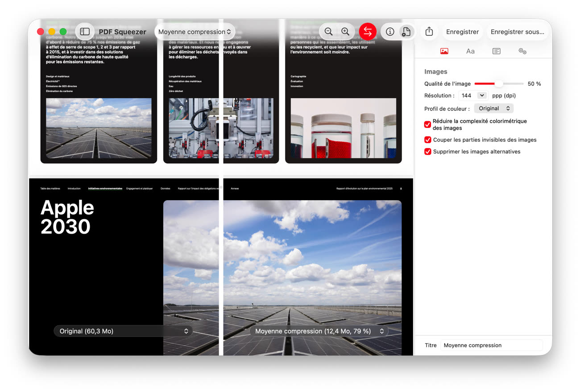Click Design et matériaux in the first card
The image size is (580, 392).
point(58,77)
